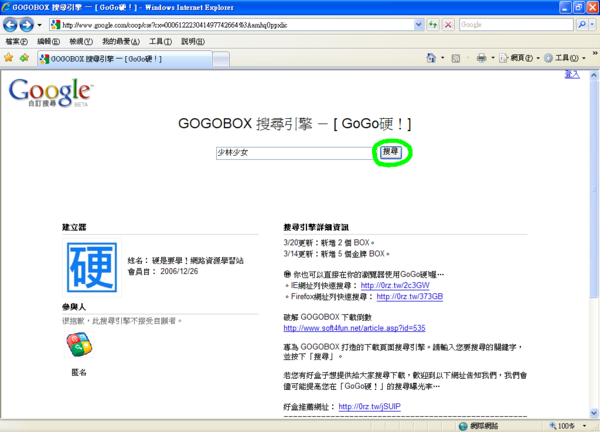Image resolution: width=600 pixels, height=432 pixels.
Task: Open the Favorites Center star icon
Action: click(8, 58)
